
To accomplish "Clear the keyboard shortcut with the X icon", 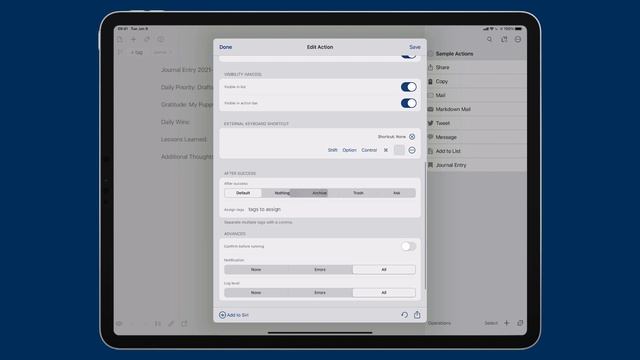I will pos(412,137).
